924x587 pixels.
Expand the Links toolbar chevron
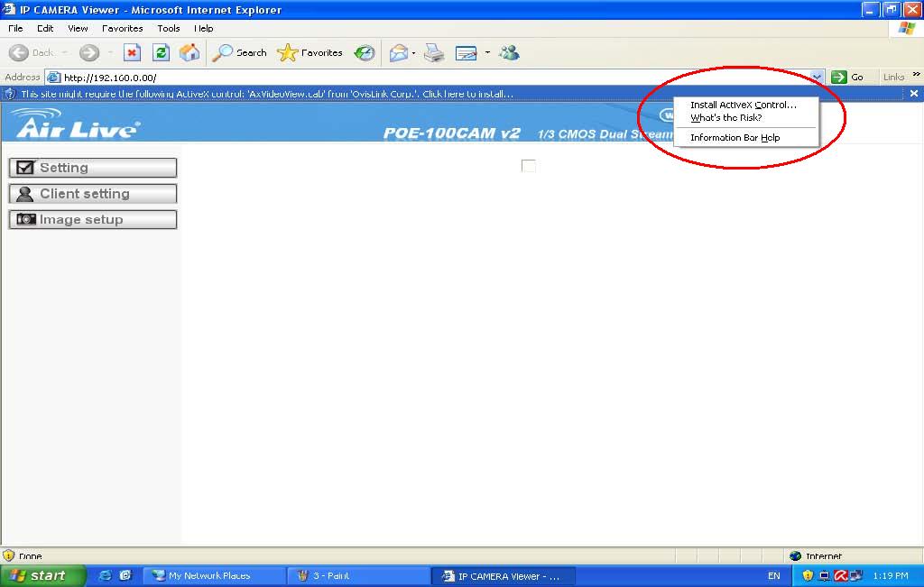916,76
